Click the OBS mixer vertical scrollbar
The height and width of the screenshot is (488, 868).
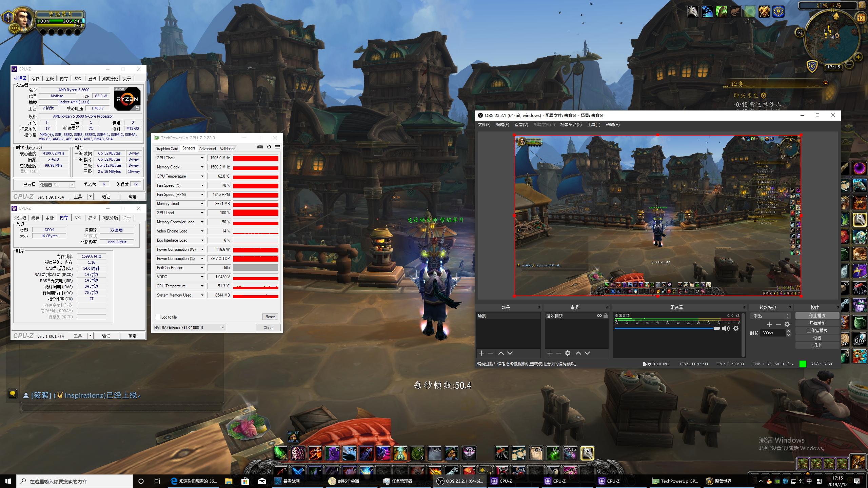pos(743,335)
